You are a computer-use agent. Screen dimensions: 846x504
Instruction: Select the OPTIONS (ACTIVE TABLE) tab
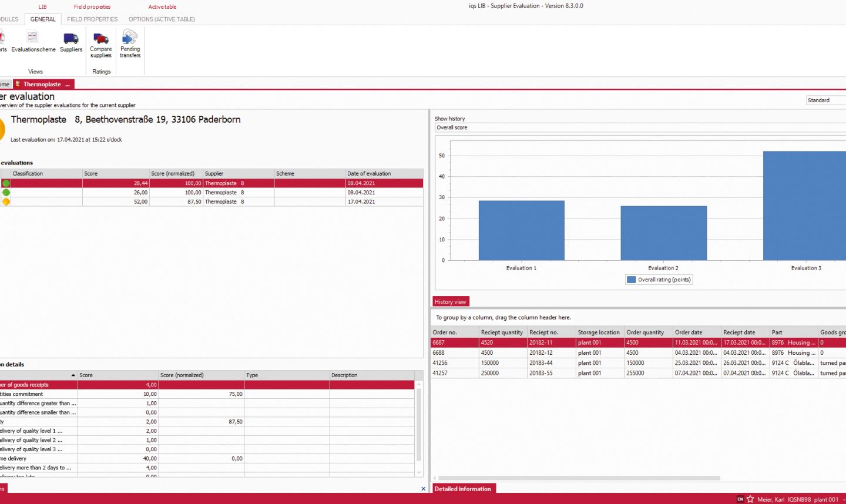pos(162,19)
